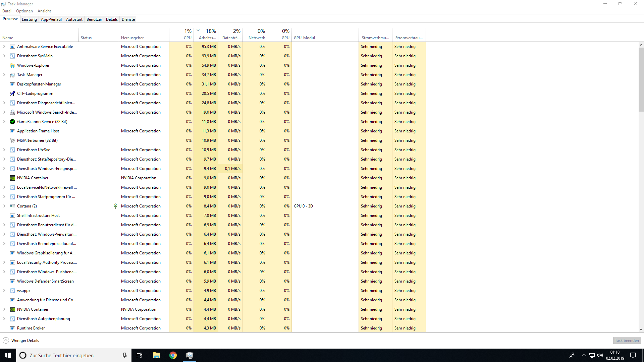Open File Explorer from the taskbar
Viewport: 644px width, 362px height.
click(x=157, y=355)
